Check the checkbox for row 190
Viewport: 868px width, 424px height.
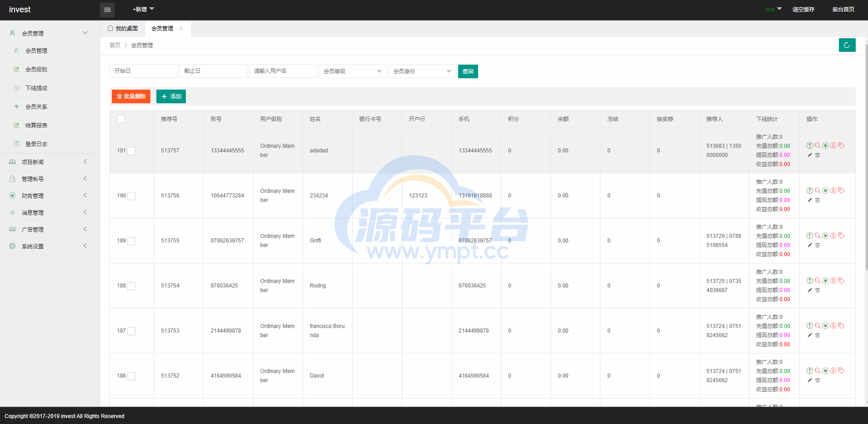131,196
